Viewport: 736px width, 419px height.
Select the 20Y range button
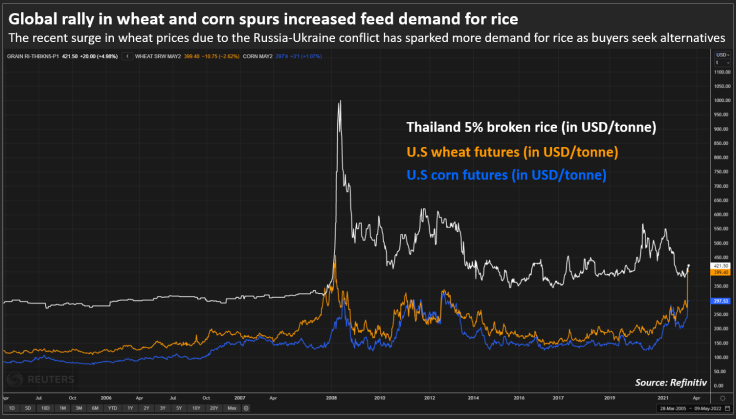point(214,408)
